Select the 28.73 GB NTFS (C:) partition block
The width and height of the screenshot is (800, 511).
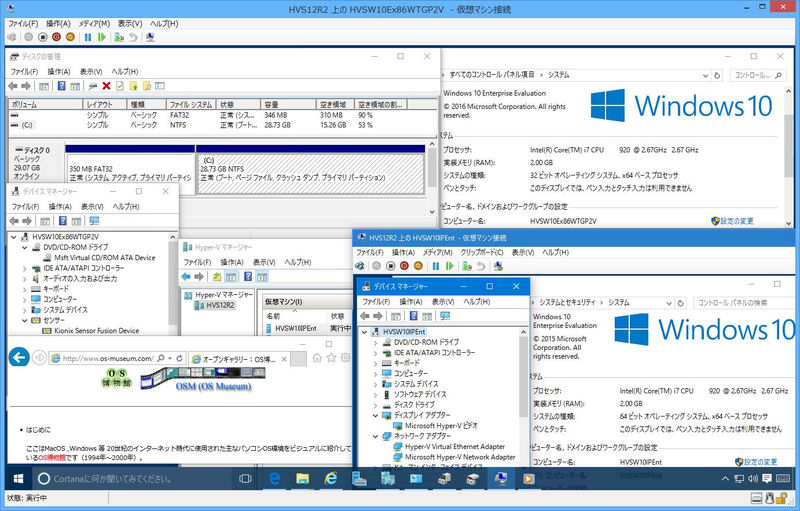point(311,173)
